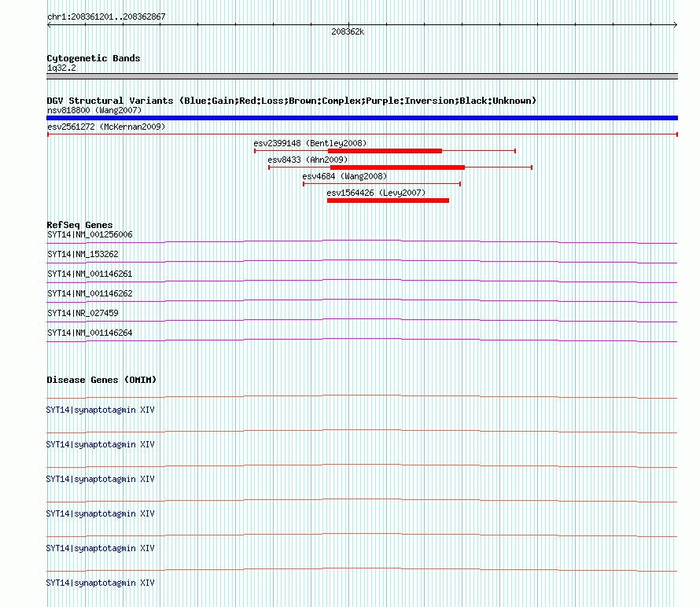Open the SYT14|NM_153262 transcript
This screenshot has width=700, height=607.
[83, 255]
